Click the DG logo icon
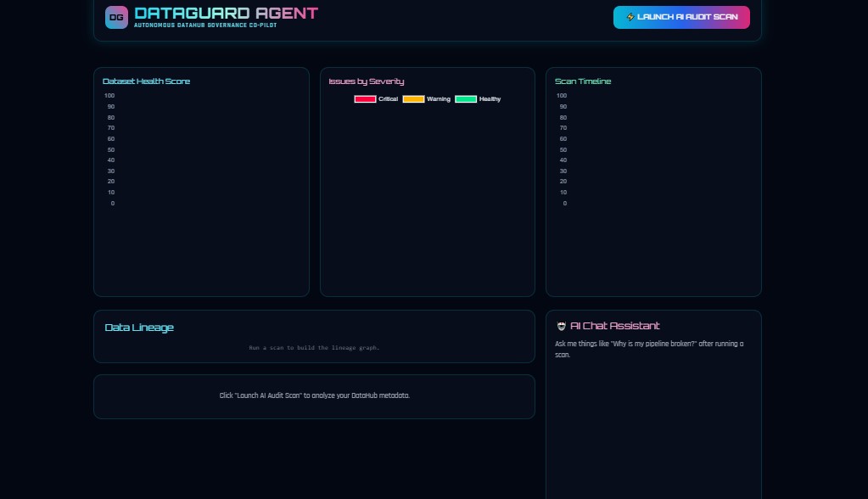 point(116,17)
